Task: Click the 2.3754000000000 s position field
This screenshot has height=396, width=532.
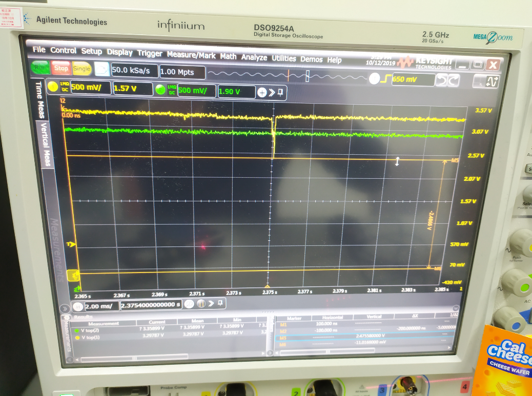Action: [x=151, y=305]
